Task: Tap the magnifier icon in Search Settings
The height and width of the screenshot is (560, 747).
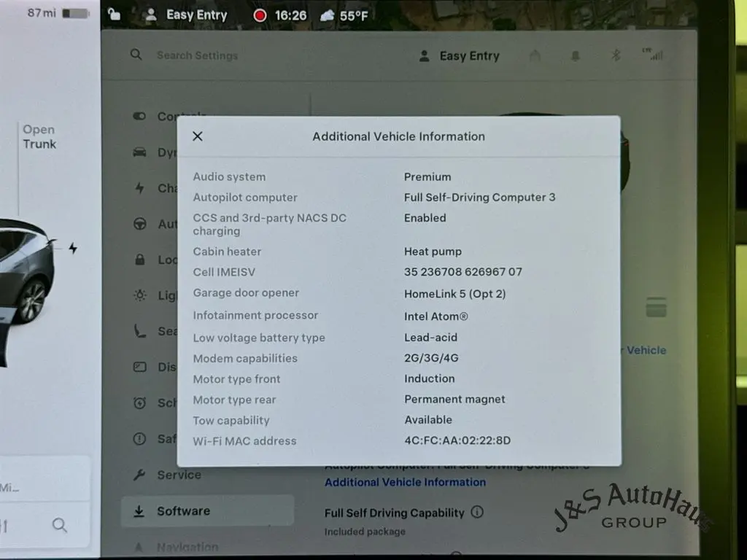Action: [136, 55]
